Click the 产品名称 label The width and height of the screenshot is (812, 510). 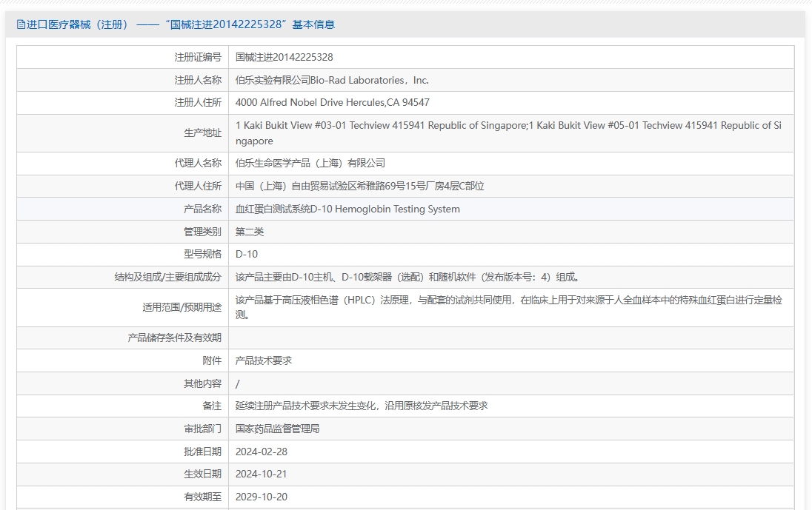202,209
